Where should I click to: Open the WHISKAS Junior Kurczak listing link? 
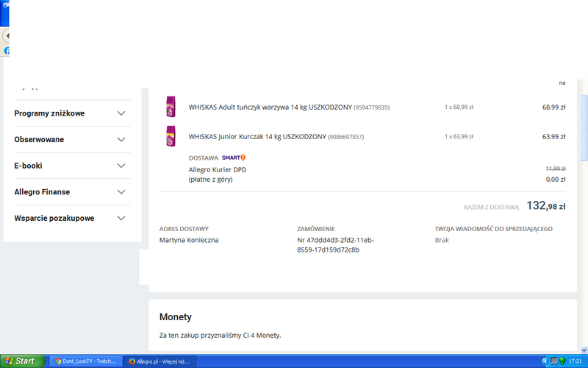[257, 137]
